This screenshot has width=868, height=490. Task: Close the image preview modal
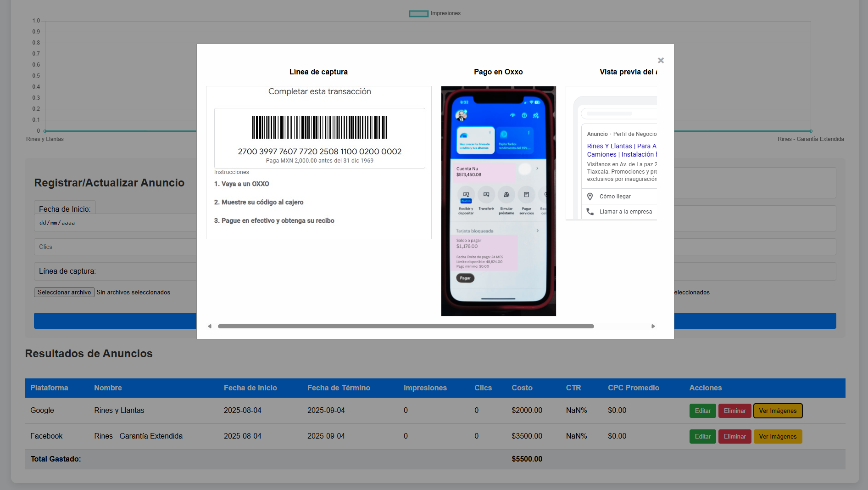coord(661,60)
